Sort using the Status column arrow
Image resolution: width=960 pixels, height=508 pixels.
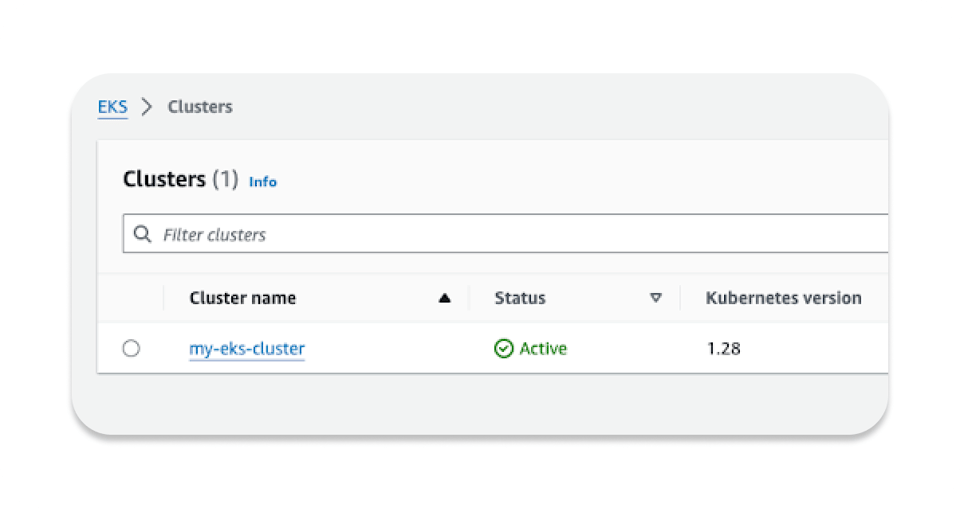[656, 298]
